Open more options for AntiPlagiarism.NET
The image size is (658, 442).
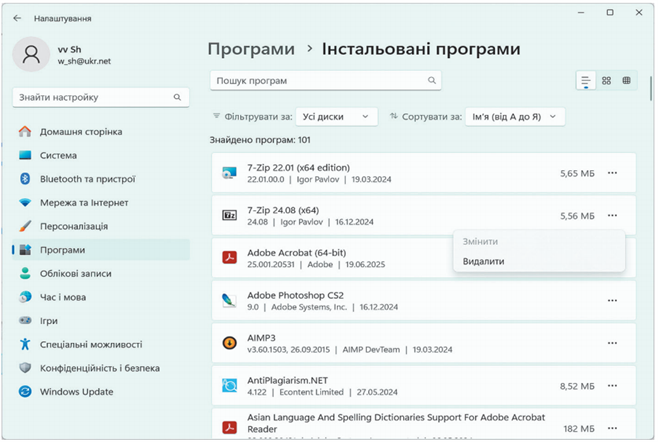(x=612, y=385)
